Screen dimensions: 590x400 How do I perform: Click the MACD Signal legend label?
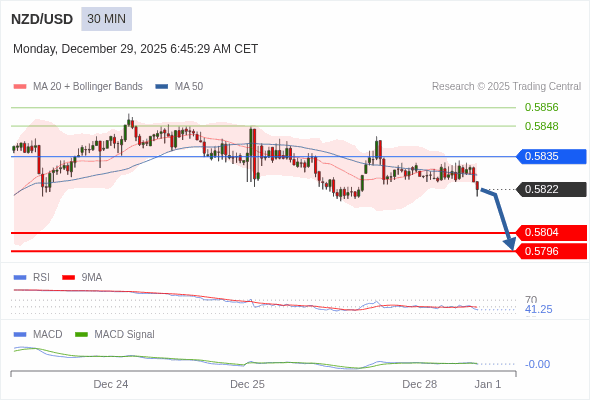pos(125,335)
